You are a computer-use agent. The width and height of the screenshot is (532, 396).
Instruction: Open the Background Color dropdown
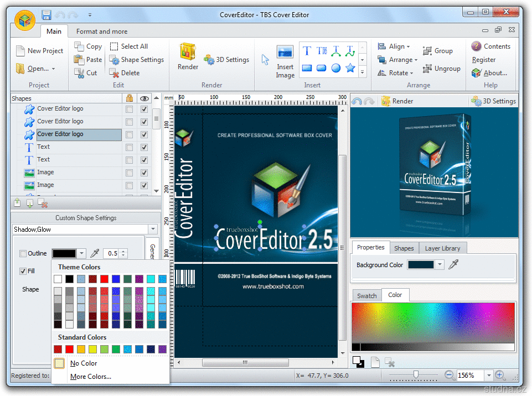[x=440, y=265]
